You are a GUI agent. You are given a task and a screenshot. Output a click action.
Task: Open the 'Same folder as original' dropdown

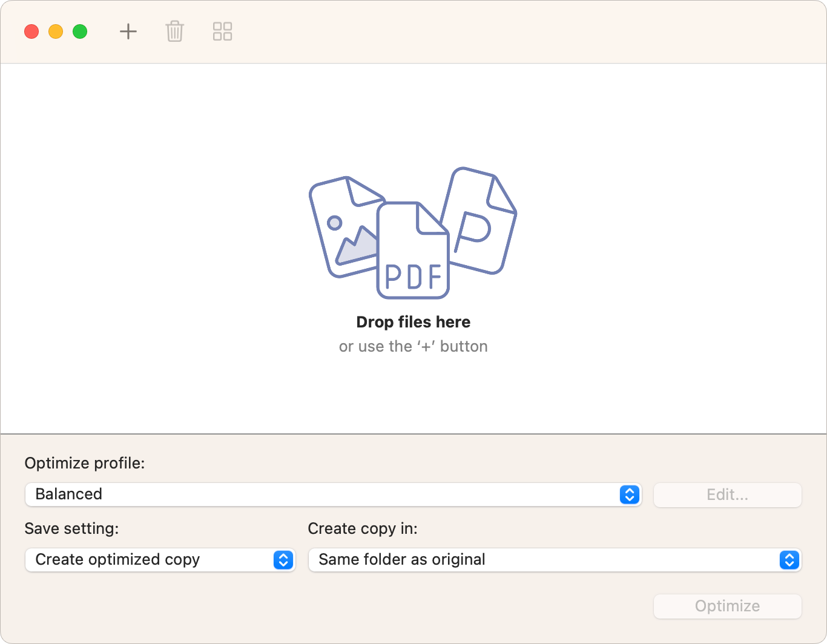pos(555,560)
